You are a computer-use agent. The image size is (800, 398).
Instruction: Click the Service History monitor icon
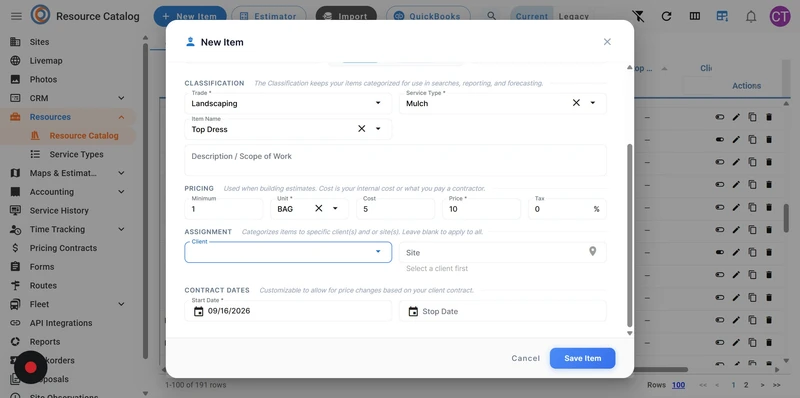pyautogui.click(x=15, y=211)
